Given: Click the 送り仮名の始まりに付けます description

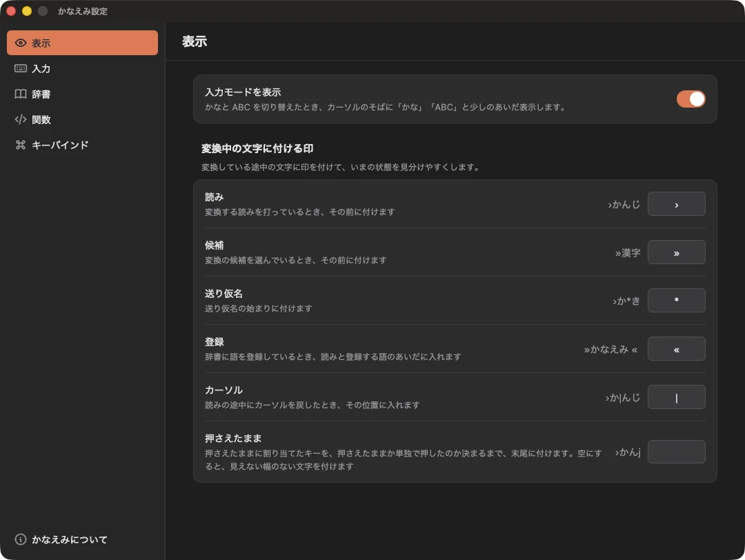Looking at the screenshot, I should pos(259,308).
